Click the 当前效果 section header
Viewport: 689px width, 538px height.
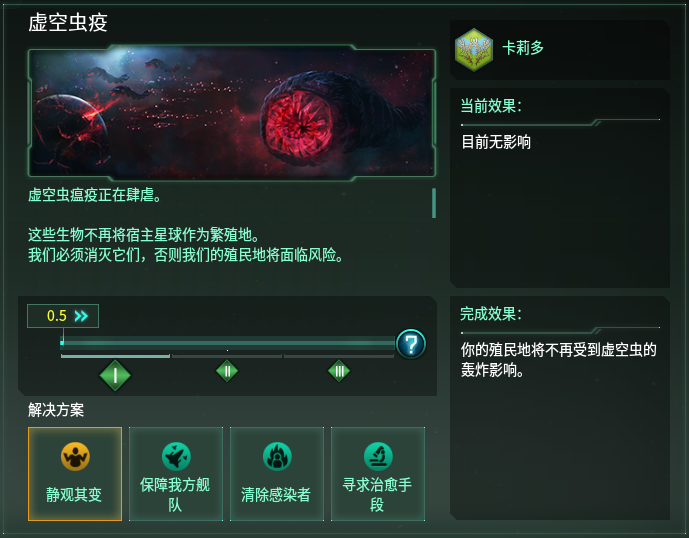click(x=491, y=106)
